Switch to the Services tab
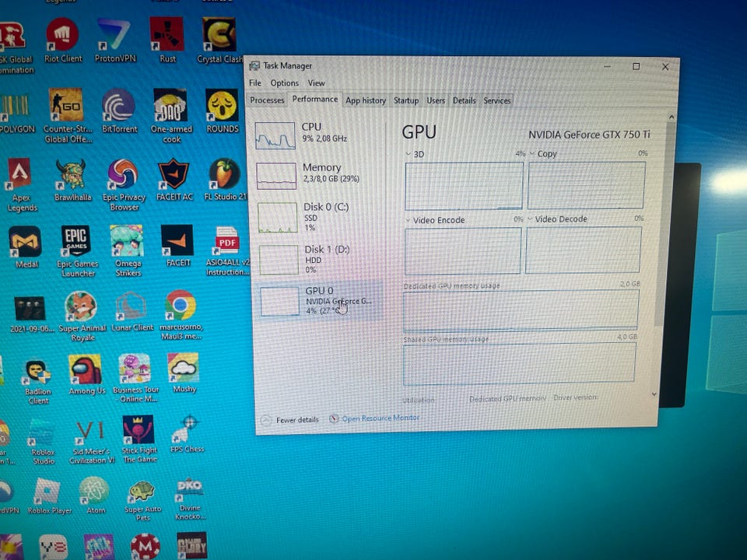The height and width of the screenshot is (560, 747). coord(497,100)
